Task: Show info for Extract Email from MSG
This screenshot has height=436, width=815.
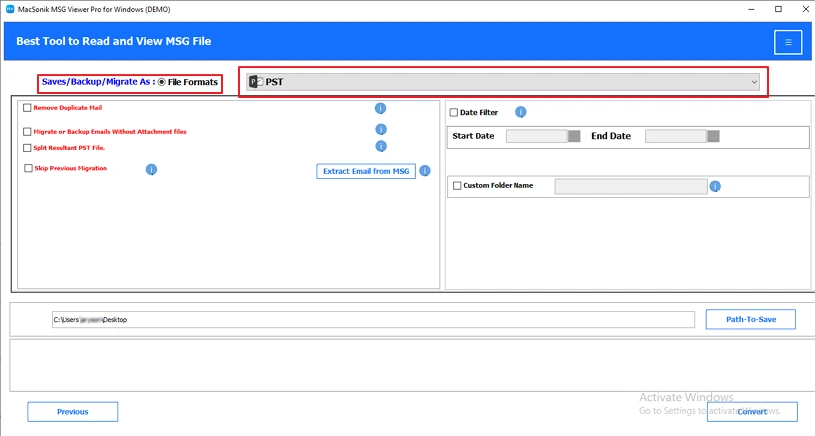Action: click(425, 170)
